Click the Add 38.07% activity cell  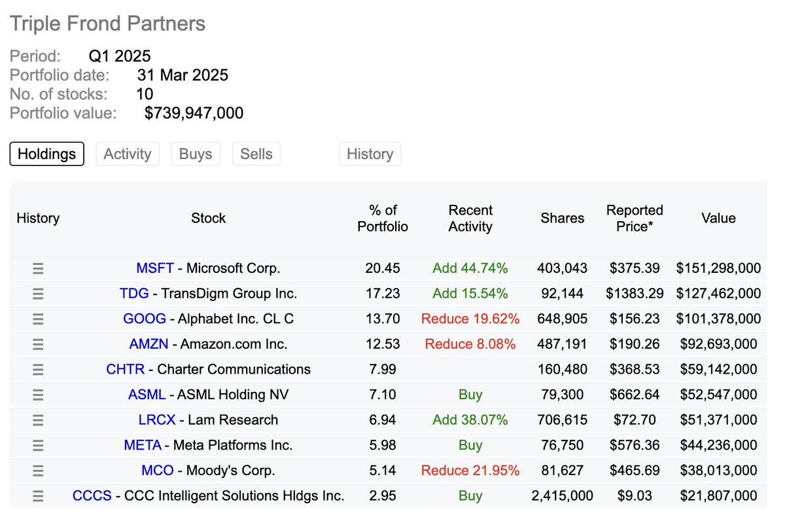pos(470,420)
